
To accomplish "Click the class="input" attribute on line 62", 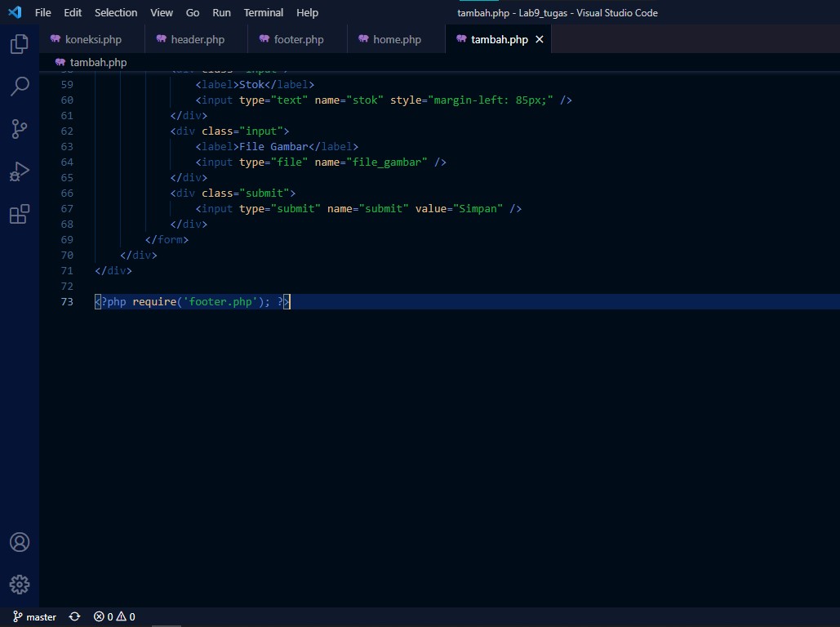I will point(242,131).
